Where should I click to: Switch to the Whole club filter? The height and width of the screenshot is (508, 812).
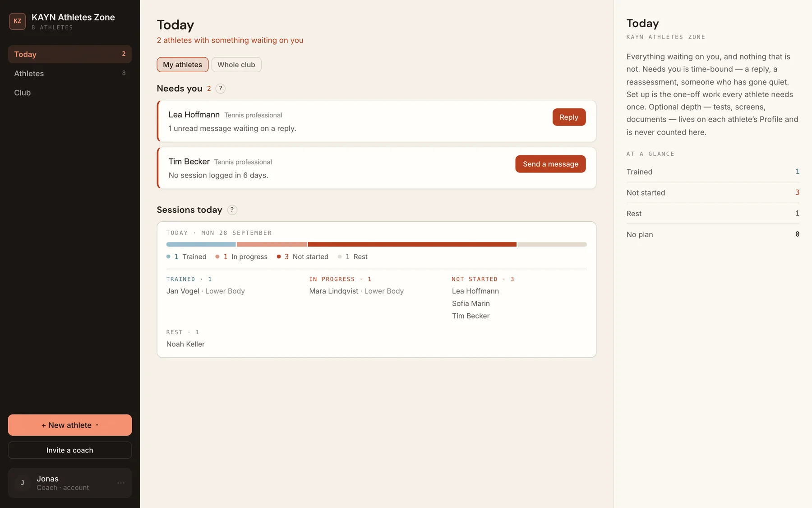tap(236, 65)
